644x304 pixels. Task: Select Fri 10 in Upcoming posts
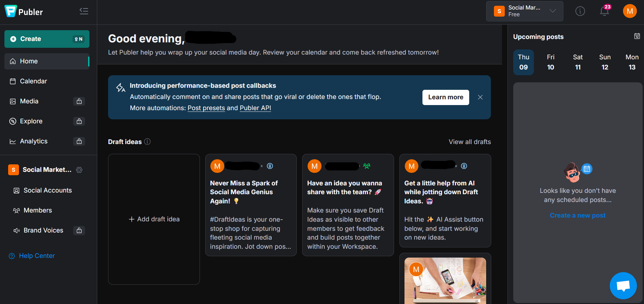tap(550, 62)
